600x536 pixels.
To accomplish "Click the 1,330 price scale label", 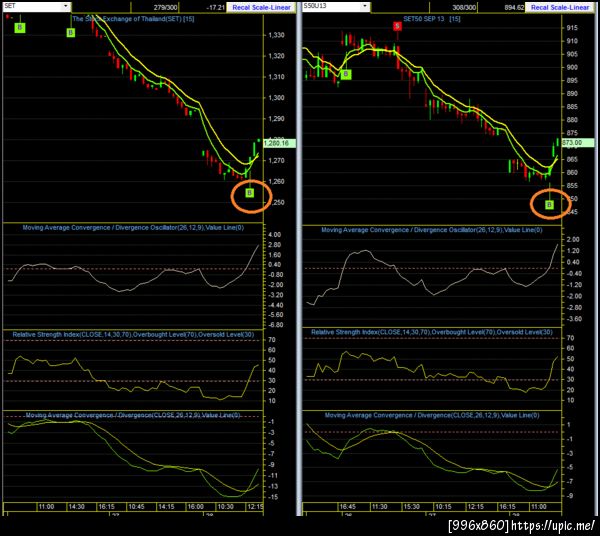I will [x=276, y=35].
